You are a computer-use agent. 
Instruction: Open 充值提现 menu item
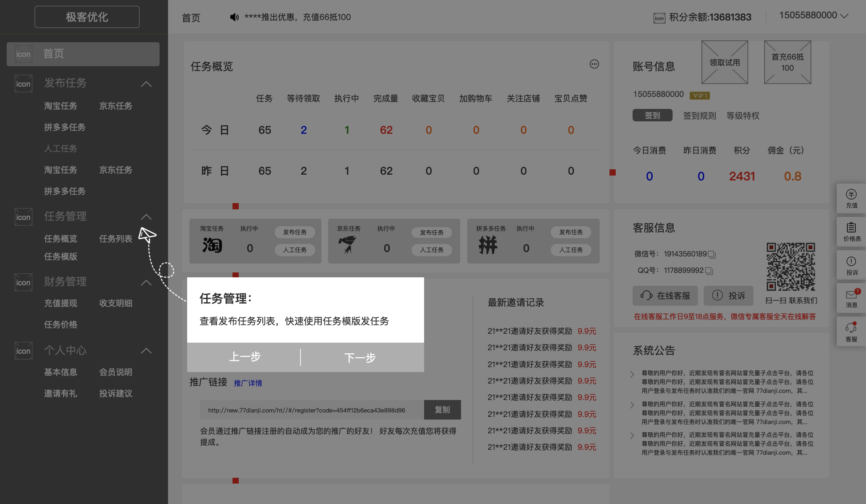point(60,303)
